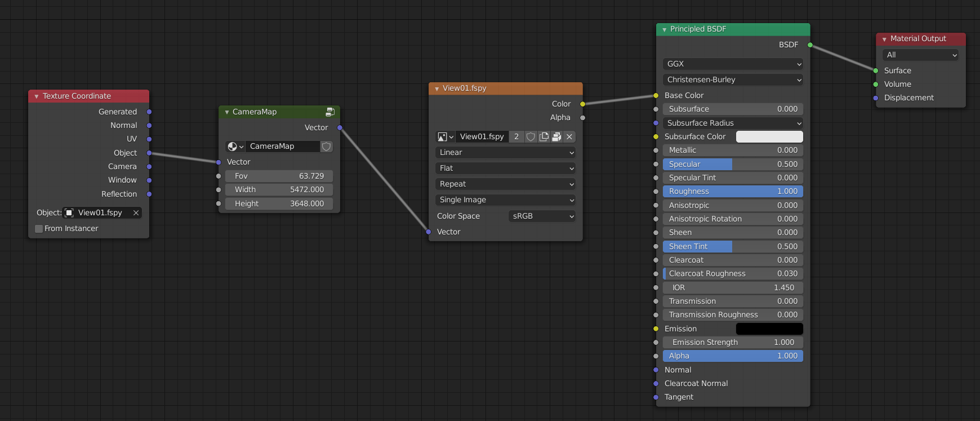This screenshot has height=421, width=980.
Task: Collapse the Principled BSDF node
Action: click(665, 29)
